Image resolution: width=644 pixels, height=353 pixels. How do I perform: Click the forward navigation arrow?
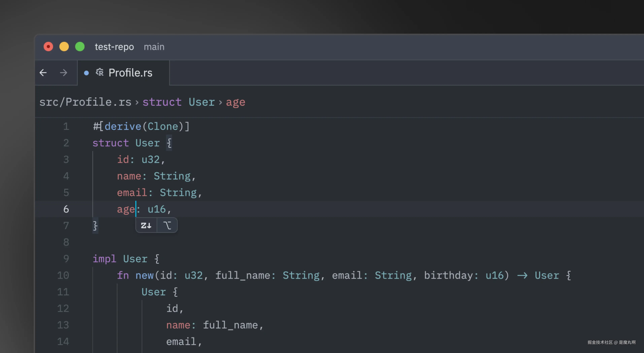point(63,73)
